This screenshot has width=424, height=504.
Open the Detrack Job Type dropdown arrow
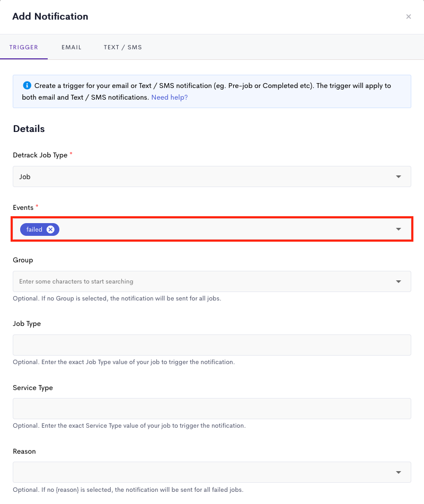[399, 176]
